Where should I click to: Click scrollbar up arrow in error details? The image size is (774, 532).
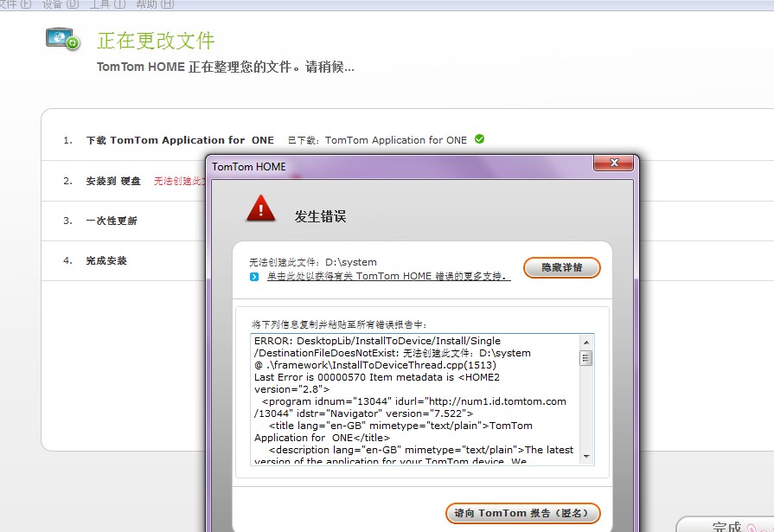(x=586, y=342)
